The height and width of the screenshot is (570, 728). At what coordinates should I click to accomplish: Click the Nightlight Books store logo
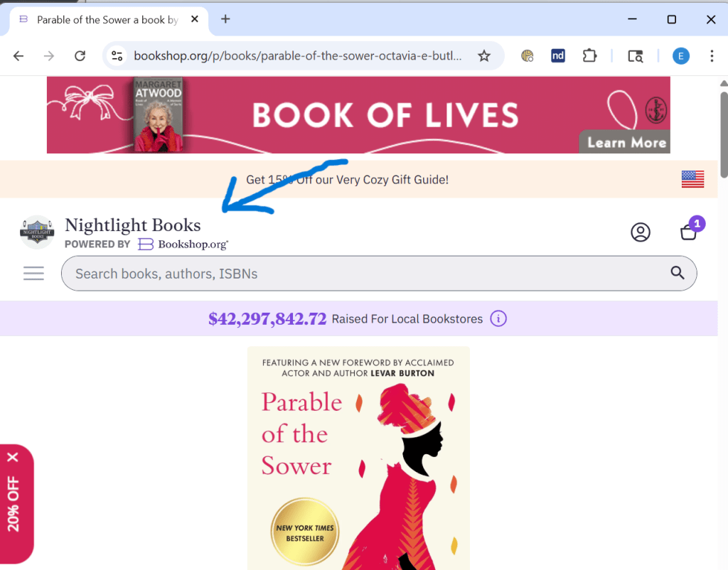point(37,232)
